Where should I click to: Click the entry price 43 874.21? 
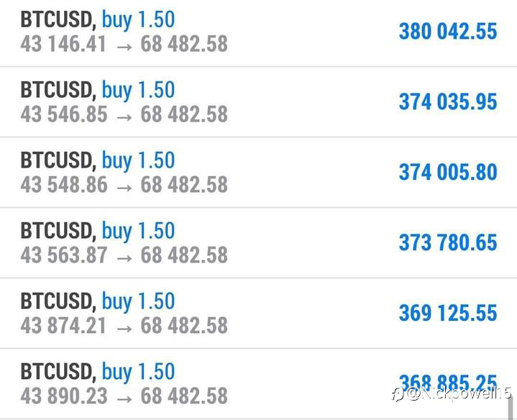63,325
